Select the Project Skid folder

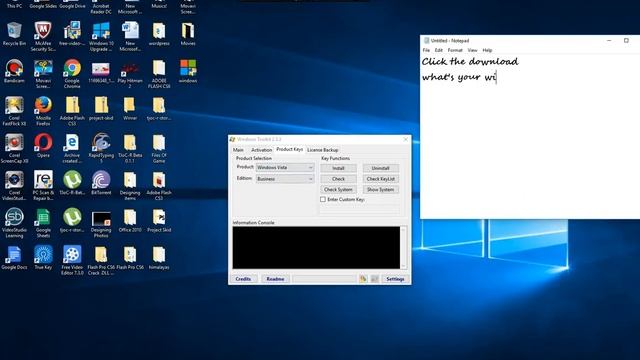[x=159, y=220]
